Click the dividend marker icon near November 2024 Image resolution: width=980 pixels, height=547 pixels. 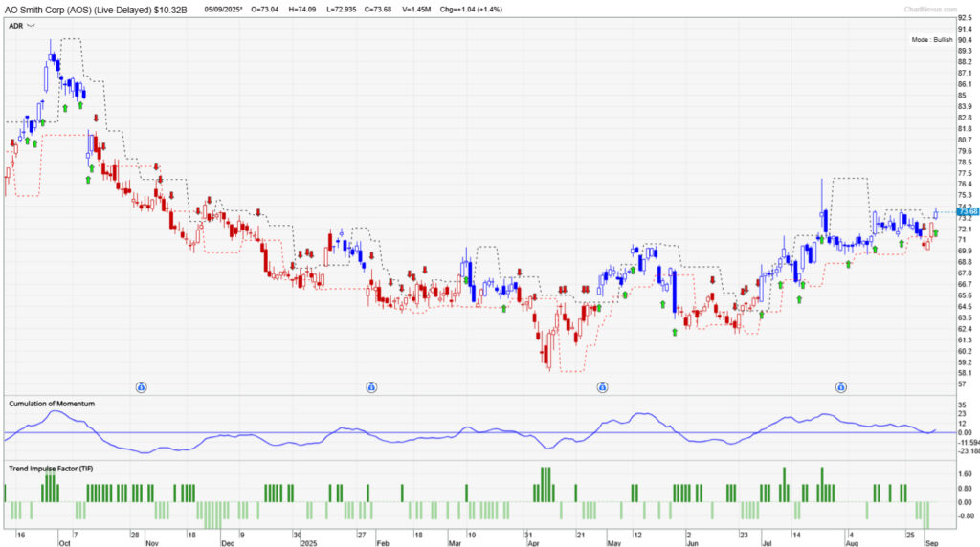(142, 387)
